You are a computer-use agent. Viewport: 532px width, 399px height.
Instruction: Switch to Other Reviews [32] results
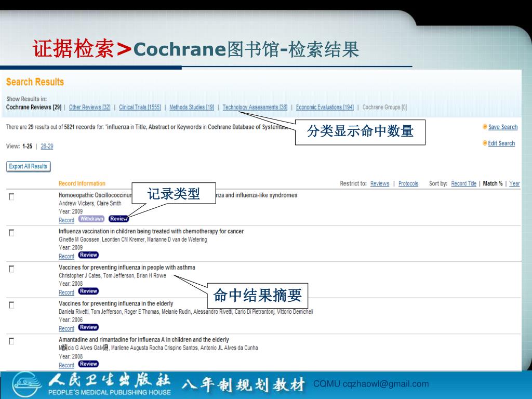89,107
